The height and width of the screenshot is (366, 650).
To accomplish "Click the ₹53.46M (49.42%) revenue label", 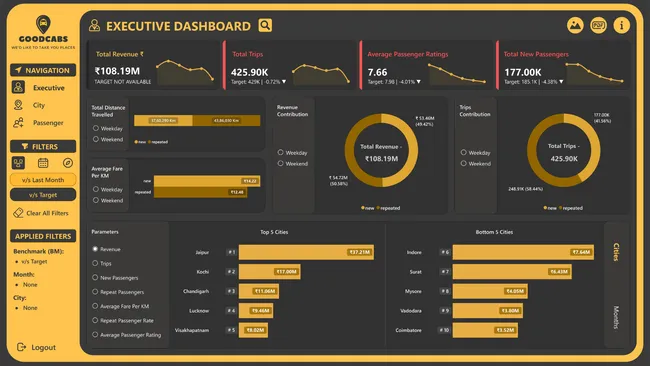I will pos(424,121).
